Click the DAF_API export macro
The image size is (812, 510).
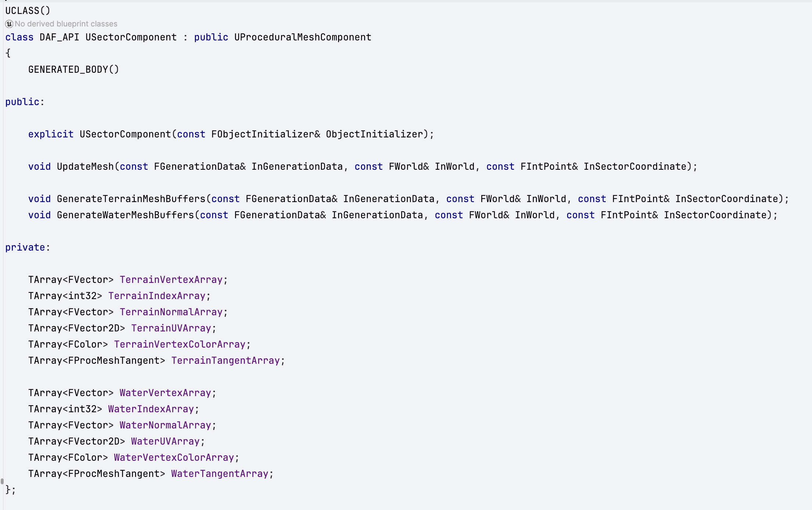click(x=59, y=37)
